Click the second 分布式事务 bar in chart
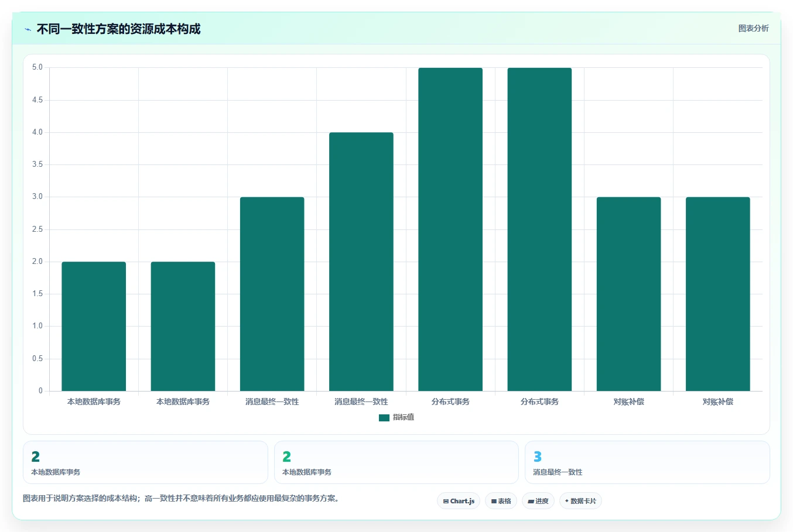793x532 pixels. tap(539, 229)
